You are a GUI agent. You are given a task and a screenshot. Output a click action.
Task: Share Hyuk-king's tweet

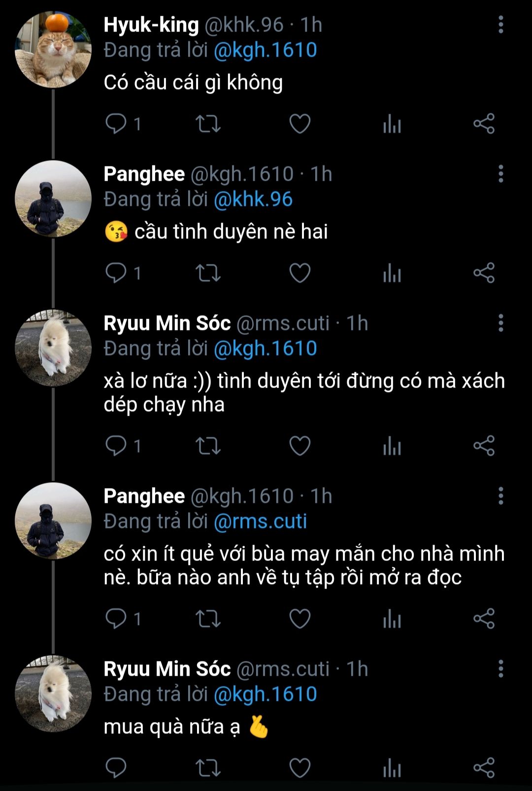484,124
